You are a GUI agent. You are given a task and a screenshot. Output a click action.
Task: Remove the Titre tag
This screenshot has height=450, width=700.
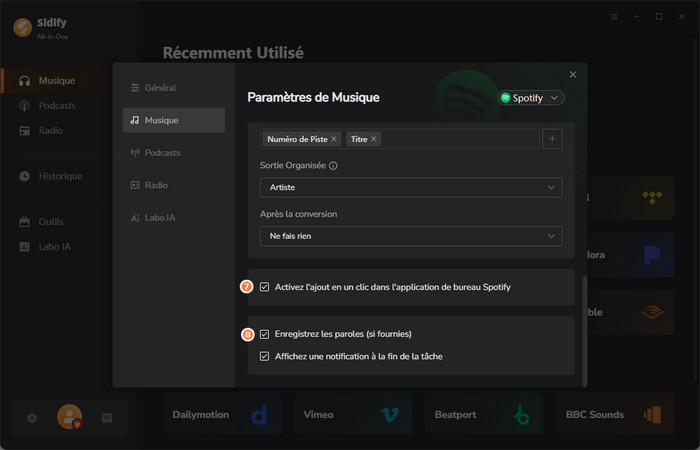(x=374, y=139)
